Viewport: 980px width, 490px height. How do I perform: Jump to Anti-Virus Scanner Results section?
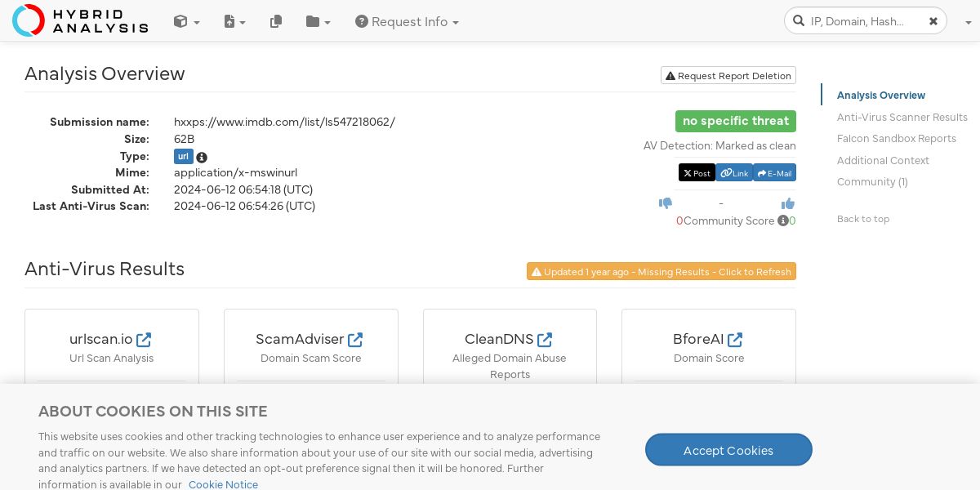click(x=902, y=117)
